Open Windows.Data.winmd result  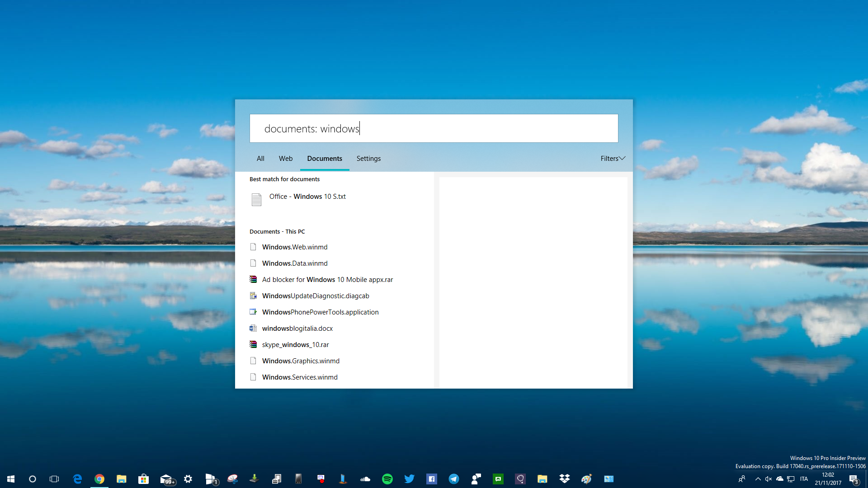click(x=335, y=263)
